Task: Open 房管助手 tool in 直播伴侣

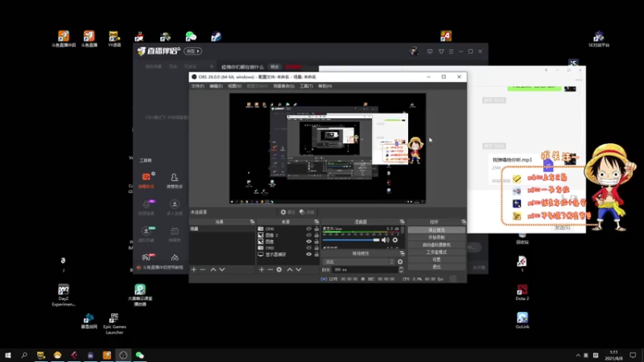Action: pyautogui.click(x=175, y=180)
